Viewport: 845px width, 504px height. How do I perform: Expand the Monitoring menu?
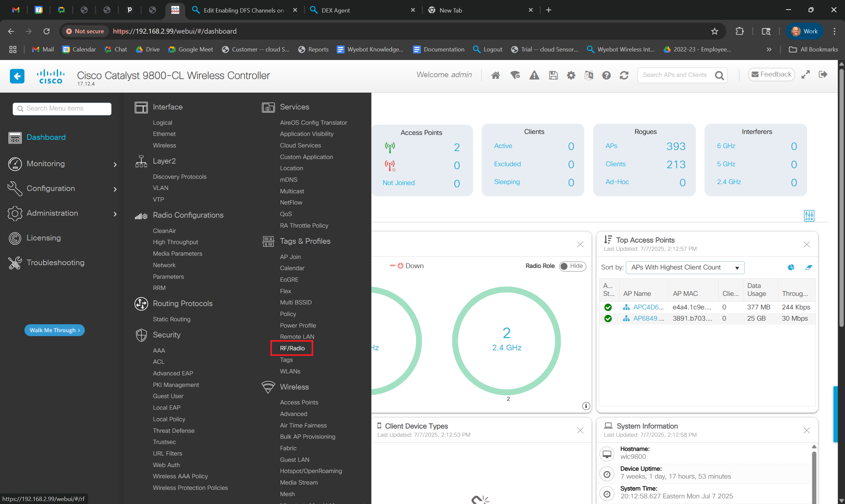63,164
